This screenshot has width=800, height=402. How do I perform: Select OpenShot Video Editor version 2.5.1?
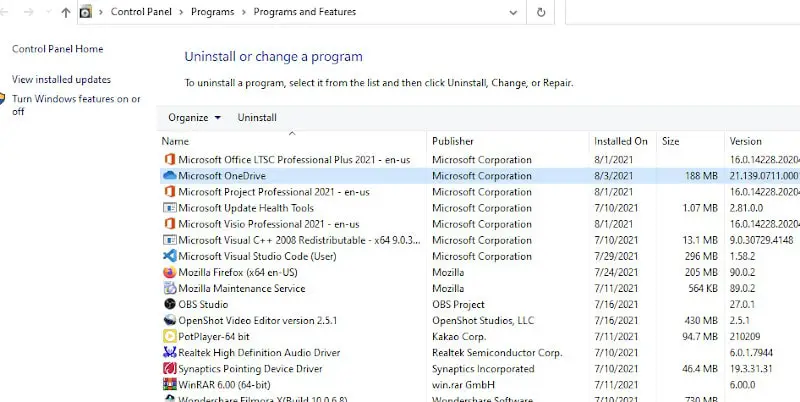pos(258,320)
